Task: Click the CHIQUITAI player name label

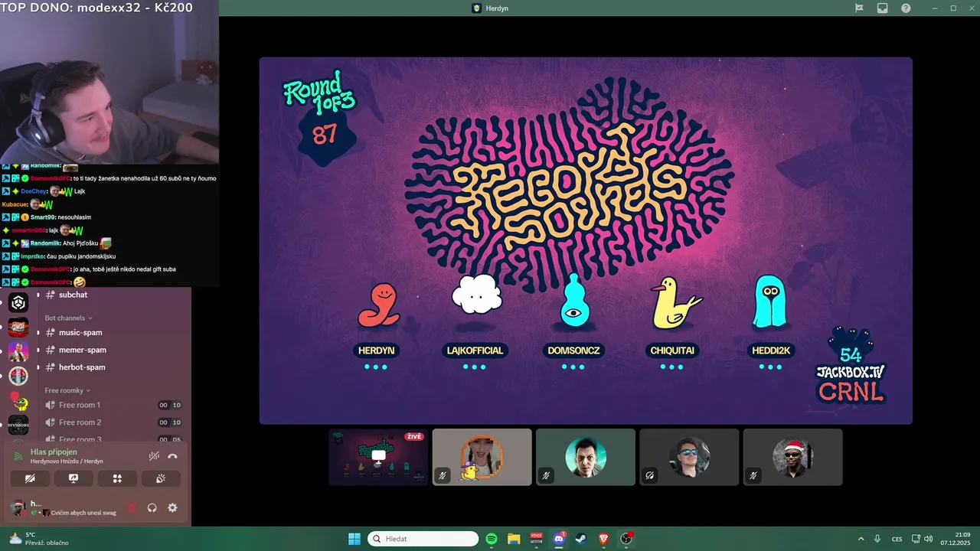Action: pos(672,350)
